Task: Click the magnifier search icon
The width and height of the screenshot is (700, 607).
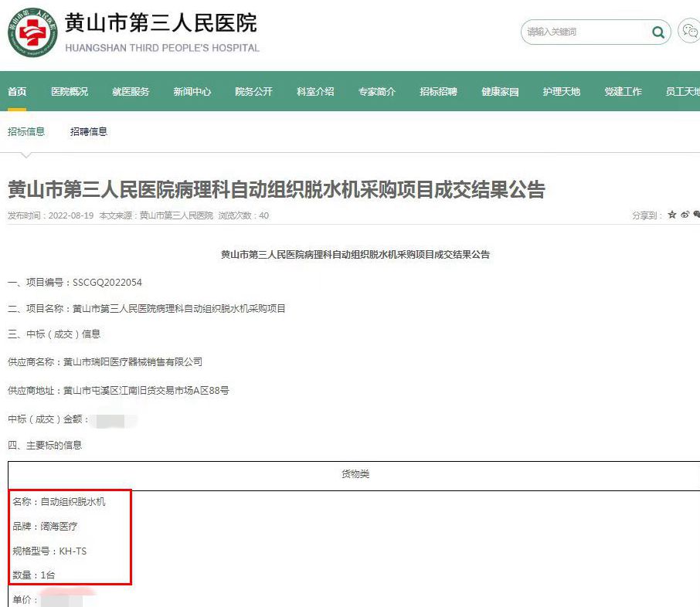Action: pos(658,32)
